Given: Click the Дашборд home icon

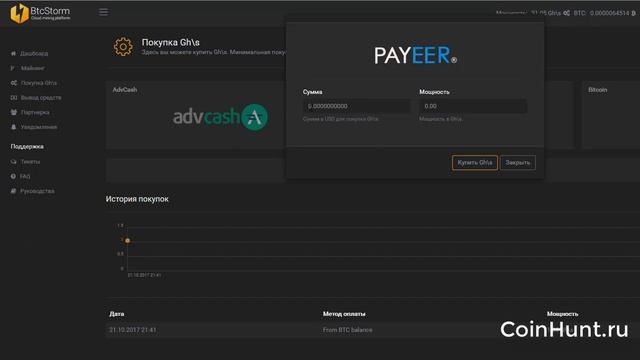Looking at the screenshot, I should [x=13, y=53].
